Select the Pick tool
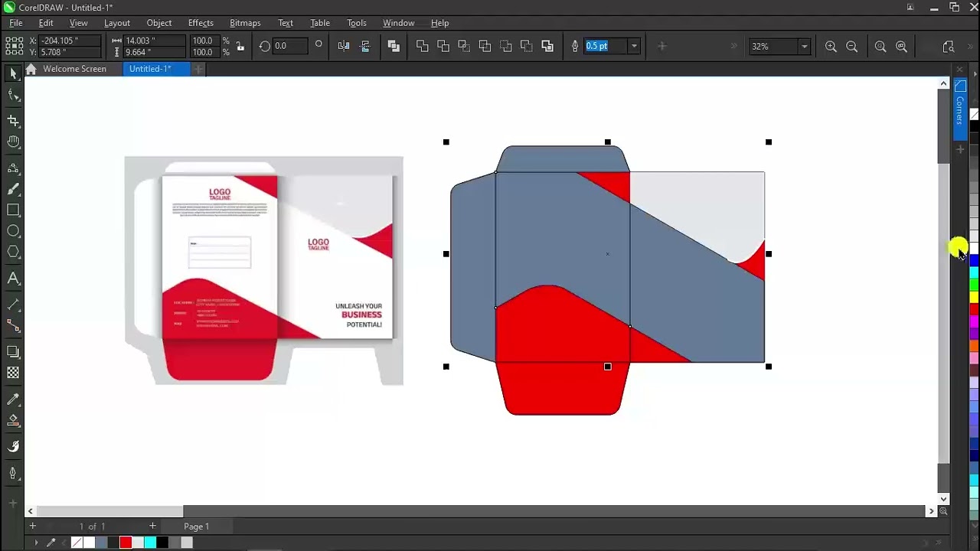Viewport: 980px width, 551px height. click(x=13, y=73)
